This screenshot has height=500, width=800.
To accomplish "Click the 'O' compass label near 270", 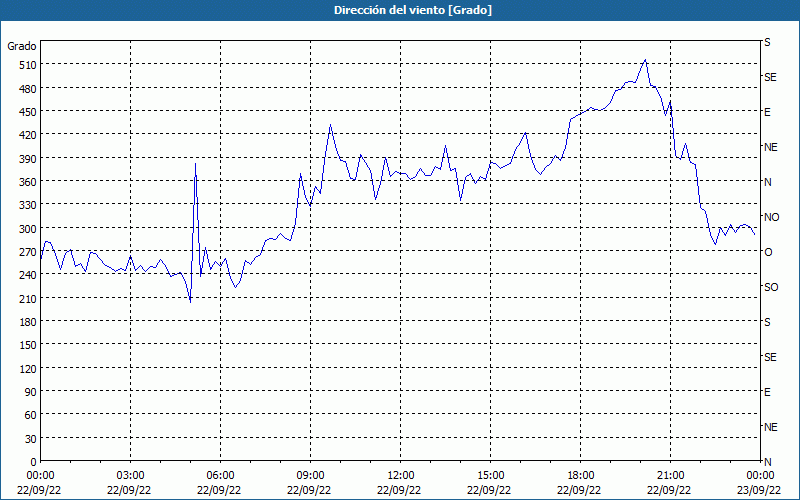I will click(768, 252).
